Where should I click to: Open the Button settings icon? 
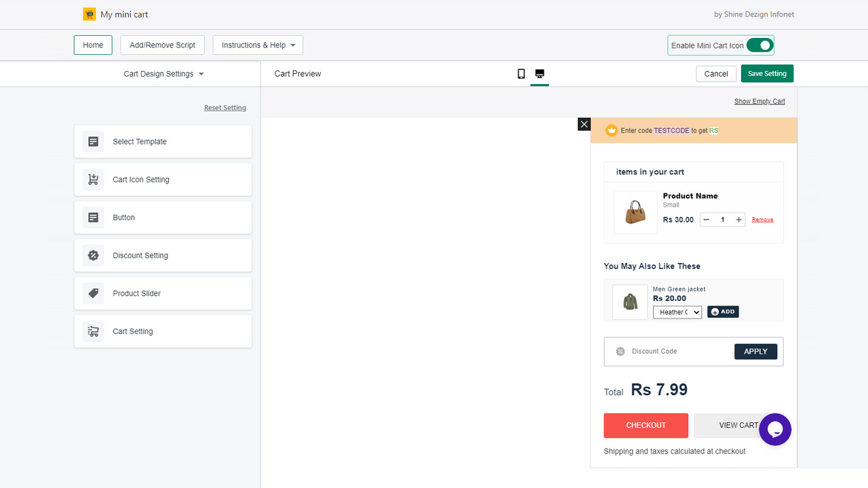93,217
